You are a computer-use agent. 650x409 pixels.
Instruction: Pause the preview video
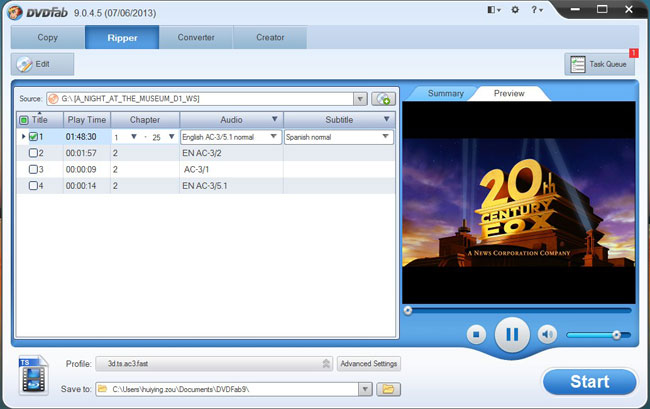(512, 334)
